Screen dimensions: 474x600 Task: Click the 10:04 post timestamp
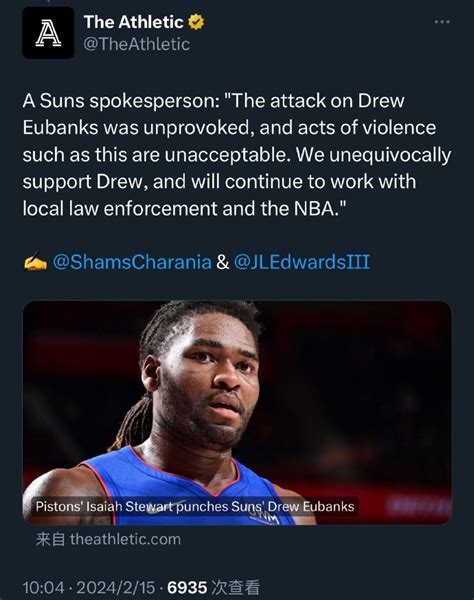43,587
